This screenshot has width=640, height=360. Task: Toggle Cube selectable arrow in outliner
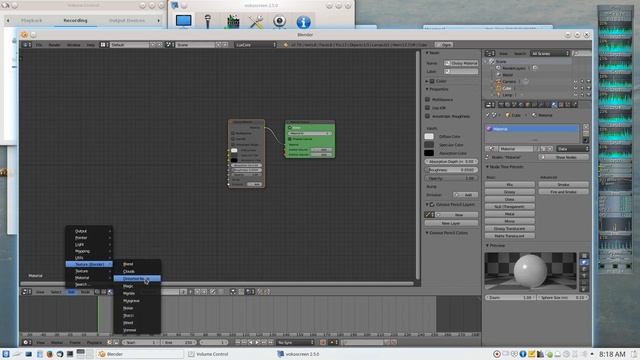(582, 88)
